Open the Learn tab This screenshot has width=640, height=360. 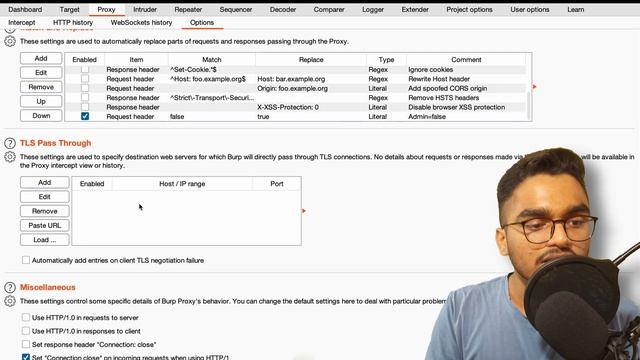(576, 9)
